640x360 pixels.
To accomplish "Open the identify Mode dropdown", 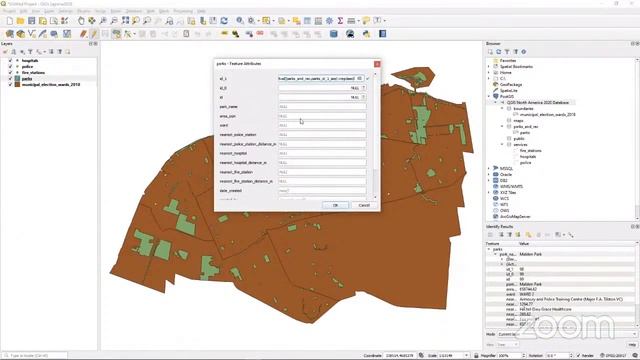I will [x=567, y=334].
